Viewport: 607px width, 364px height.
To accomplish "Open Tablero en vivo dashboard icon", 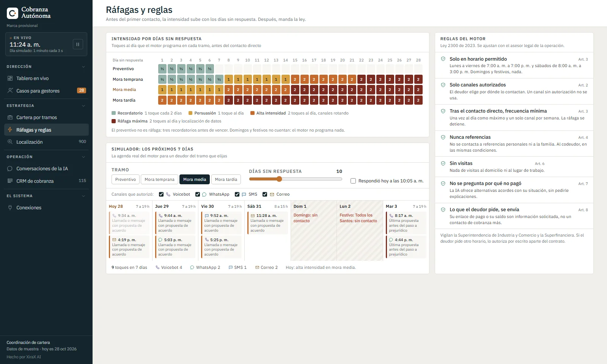I will click(x=10, y=78).
